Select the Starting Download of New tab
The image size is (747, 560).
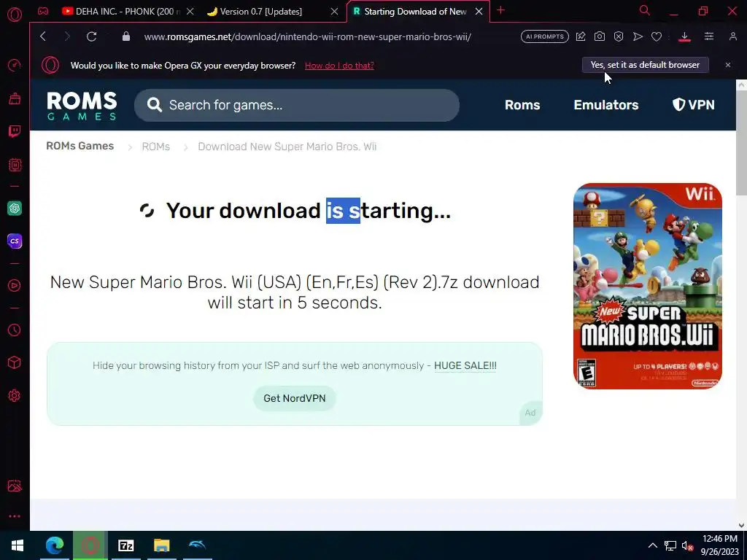point(415,12)
